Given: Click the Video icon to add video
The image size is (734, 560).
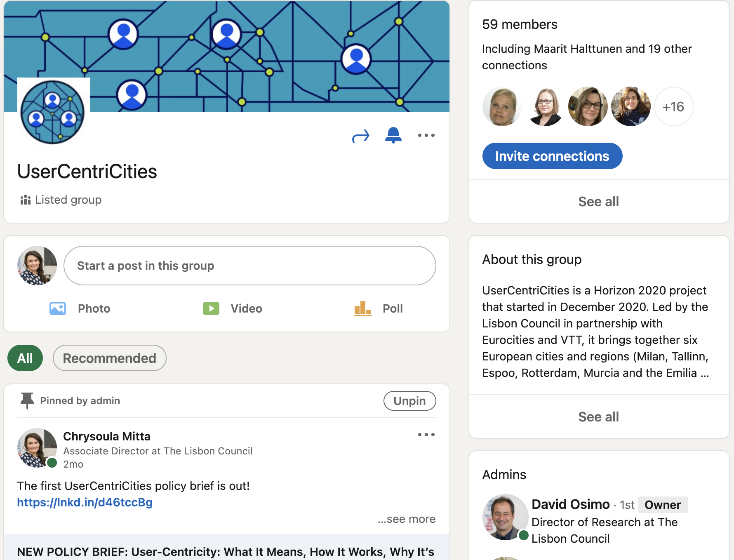Looking at the screenshot, I should pos(211,308).
